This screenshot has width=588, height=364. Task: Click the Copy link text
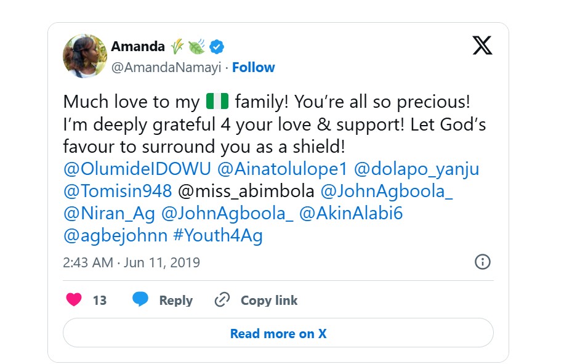[269, 301]
